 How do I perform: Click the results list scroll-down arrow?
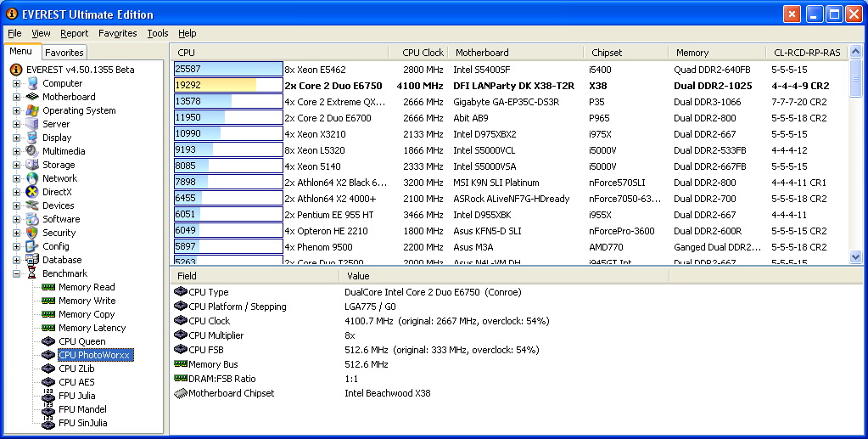click(x=855, y=256)
